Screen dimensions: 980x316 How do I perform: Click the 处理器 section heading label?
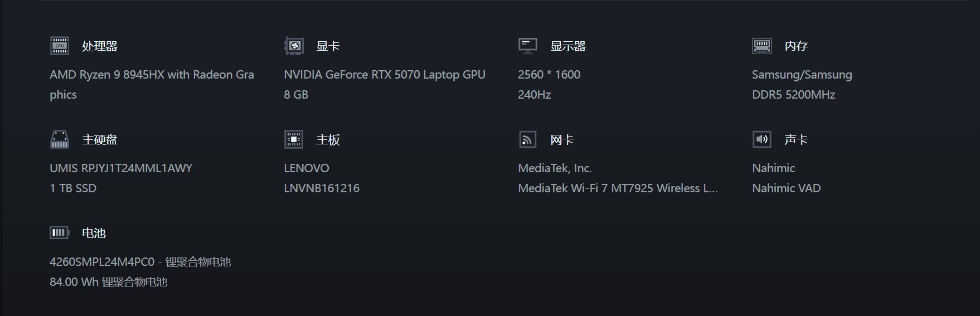point(100,46)
